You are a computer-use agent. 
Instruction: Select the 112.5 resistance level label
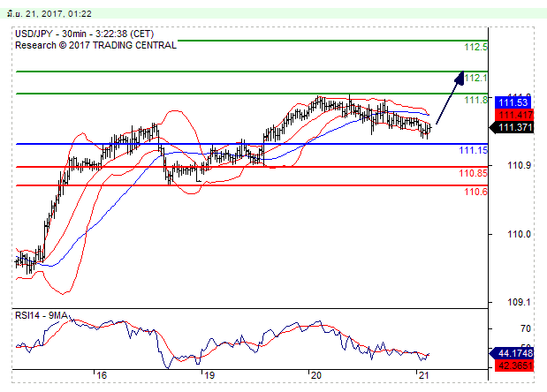point(476,47)
